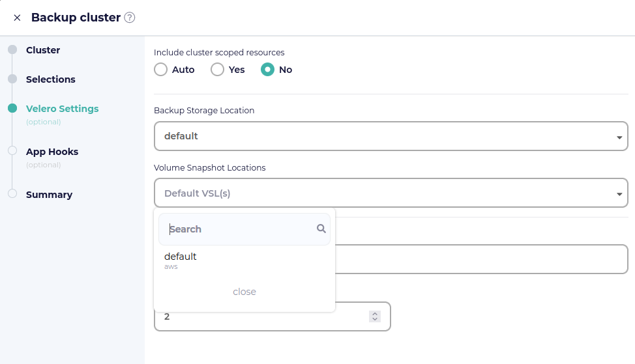
Task: Click the number stepper arrows
Action: (375, 316)
